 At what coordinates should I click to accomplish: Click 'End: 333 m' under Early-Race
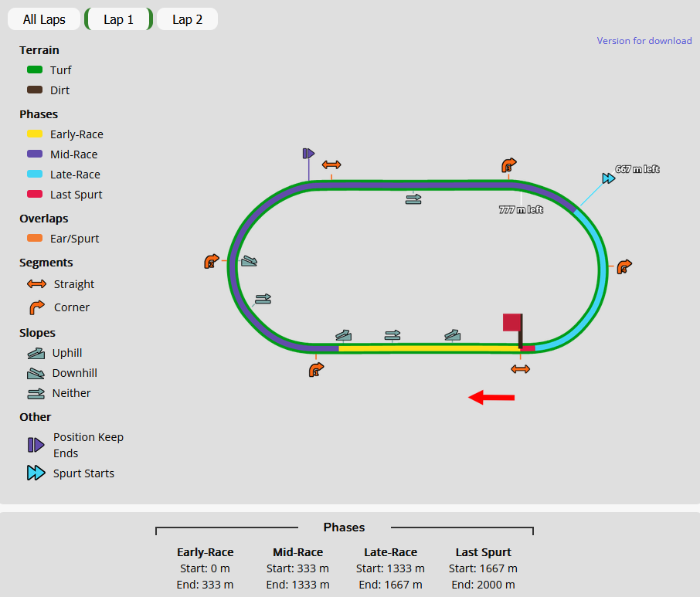(x=205, y=585)
